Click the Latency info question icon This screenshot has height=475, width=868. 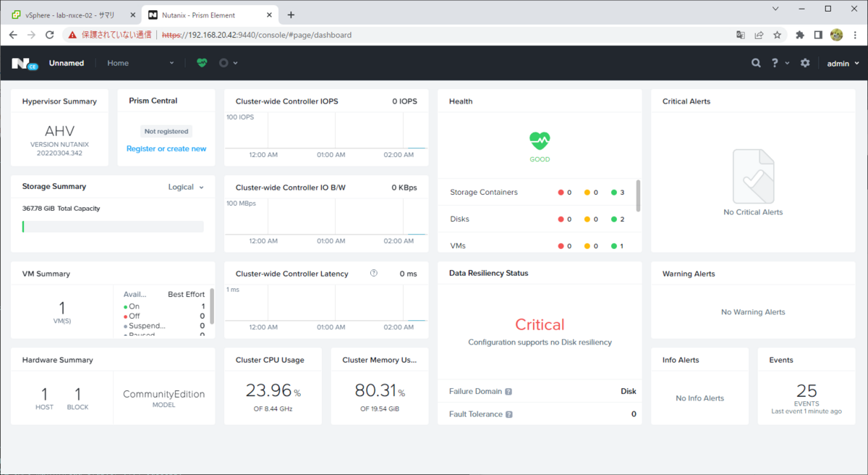point(374,273)
